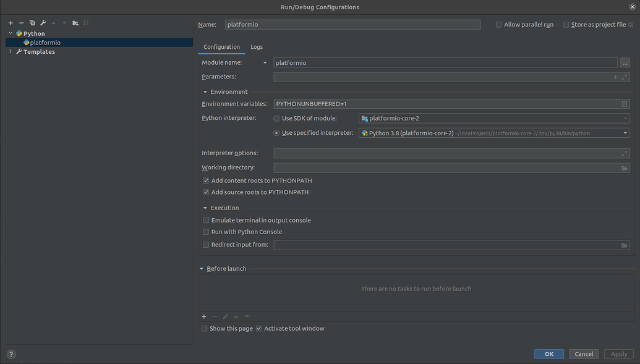Image resolution: width=640 pixels, height=364 pixels.
Task: Enable Run with Python Console
Action: point(206,231)
